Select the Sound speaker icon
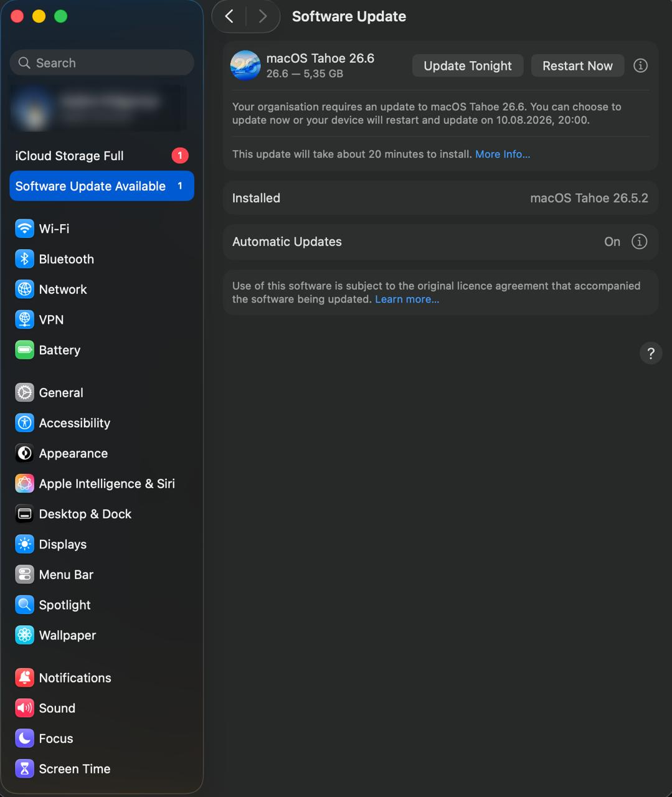The image size is (672, 797). pos(24,708)
